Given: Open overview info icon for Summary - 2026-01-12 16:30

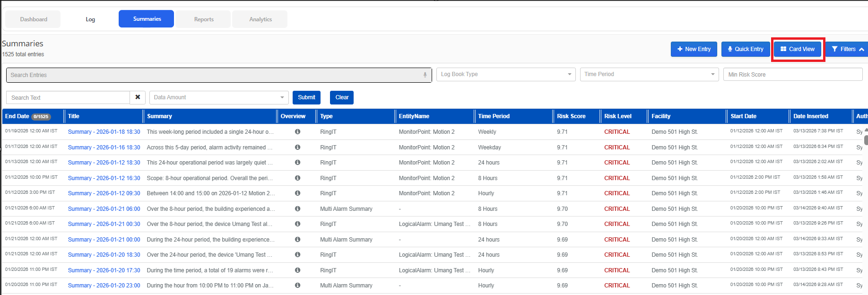Looking at the screenshot, I should 297,178.
